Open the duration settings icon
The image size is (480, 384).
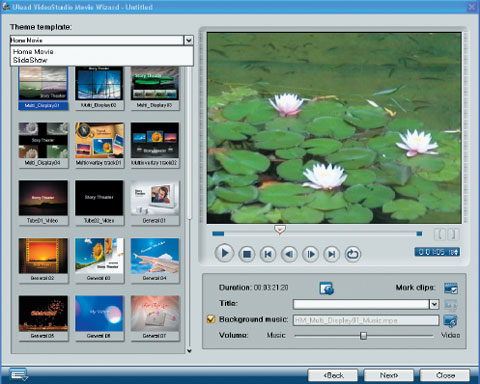click(x=326, y=288)
